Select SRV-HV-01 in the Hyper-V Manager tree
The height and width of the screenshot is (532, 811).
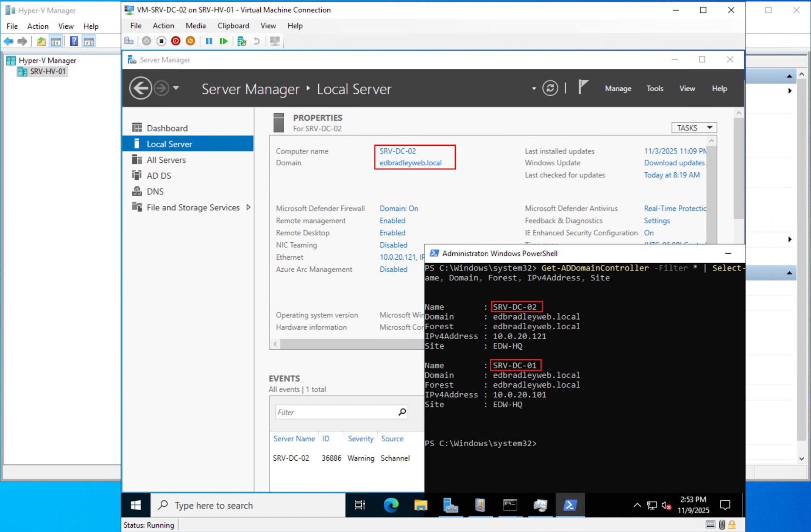(47, 71)
